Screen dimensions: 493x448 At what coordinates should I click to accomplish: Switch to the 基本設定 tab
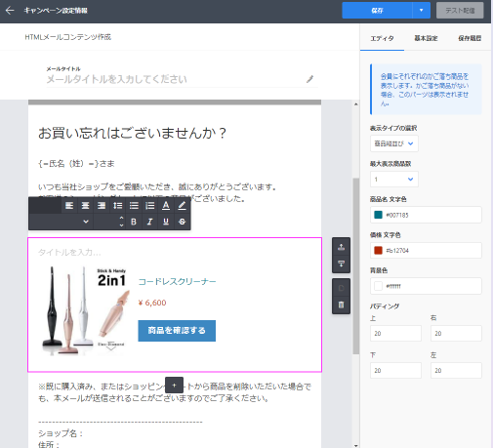(x=426, y=38)
